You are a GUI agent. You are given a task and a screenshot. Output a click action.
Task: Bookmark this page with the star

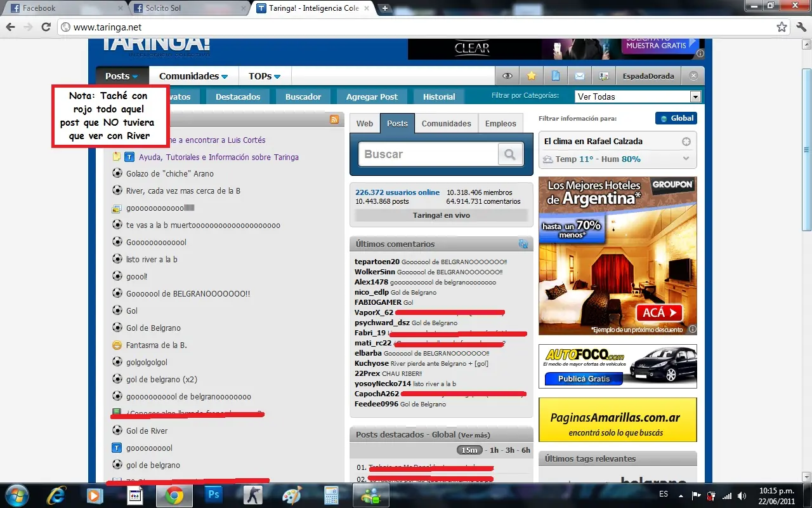(782, 27)
